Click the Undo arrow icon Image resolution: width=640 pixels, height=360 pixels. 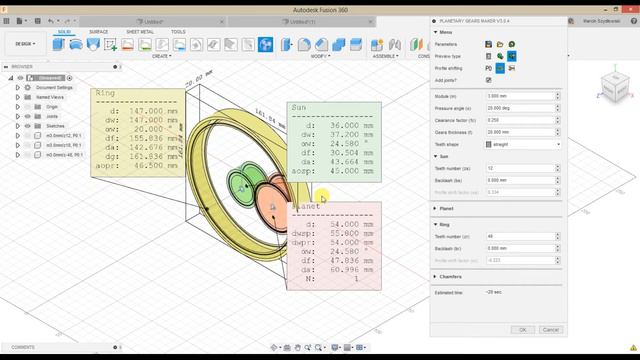[x=51, y=21]
